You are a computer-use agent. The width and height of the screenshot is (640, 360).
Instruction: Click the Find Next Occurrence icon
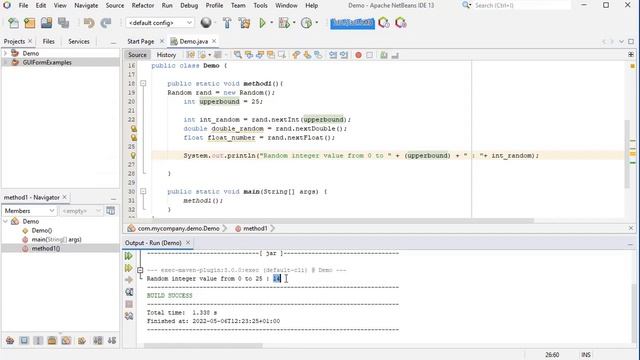pos(260,55)
